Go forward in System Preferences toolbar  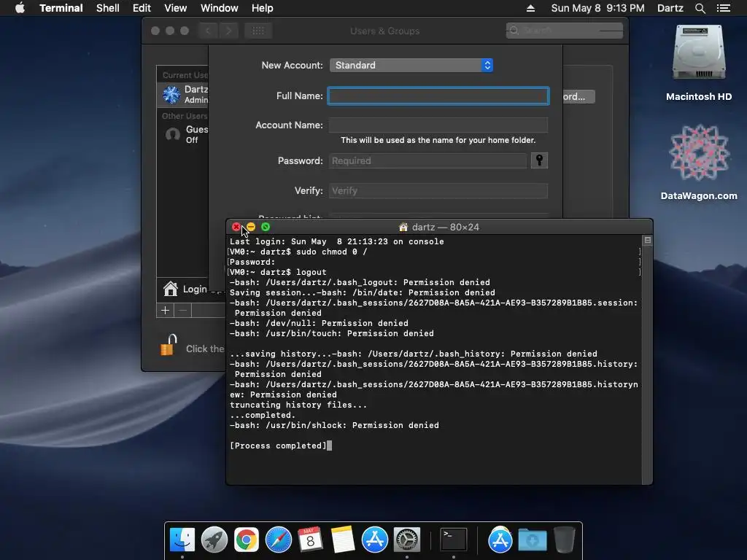tap(228, 31)
